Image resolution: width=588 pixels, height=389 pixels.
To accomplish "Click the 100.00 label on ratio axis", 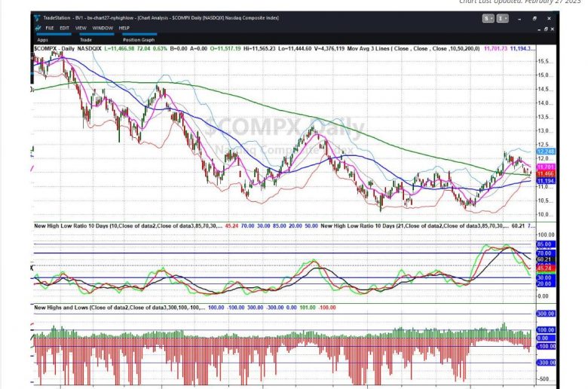I will pyautogui.click(x=546, y=234).
